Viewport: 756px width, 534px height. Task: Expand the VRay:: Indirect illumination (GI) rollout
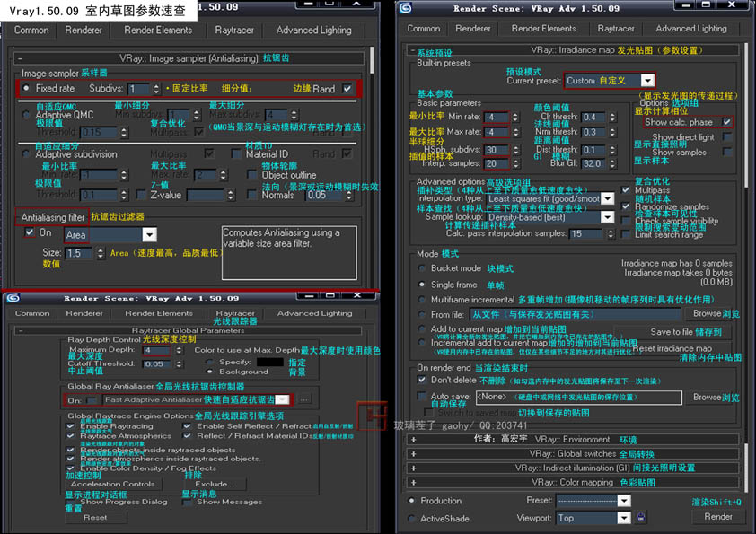(574, 468)
